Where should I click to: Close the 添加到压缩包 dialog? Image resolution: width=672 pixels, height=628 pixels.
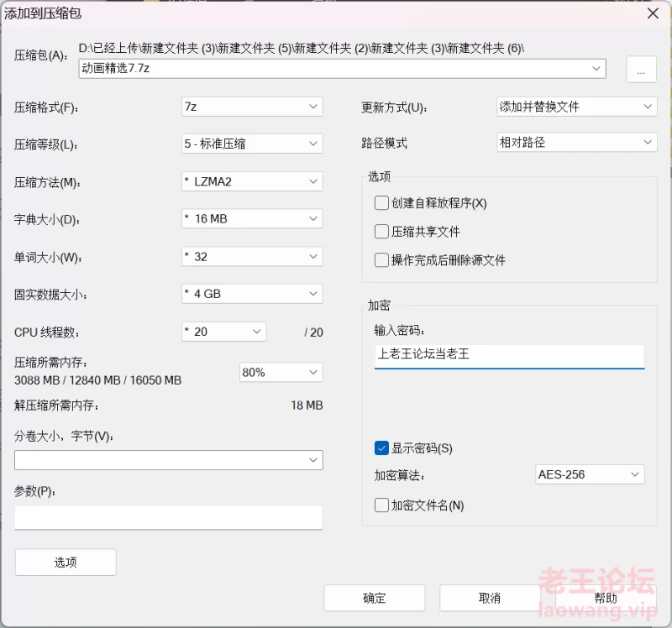point(653,13)
